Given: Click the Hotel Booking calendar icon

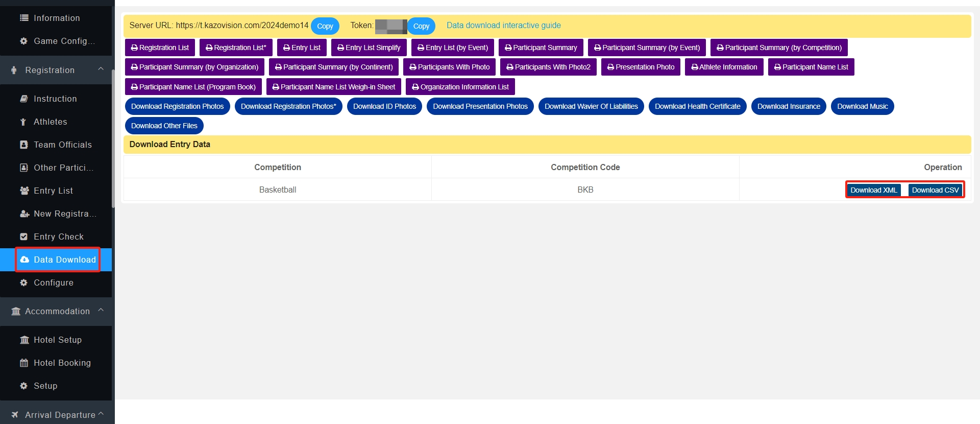Looking at the screenshot, I should [x=23, y=363].
